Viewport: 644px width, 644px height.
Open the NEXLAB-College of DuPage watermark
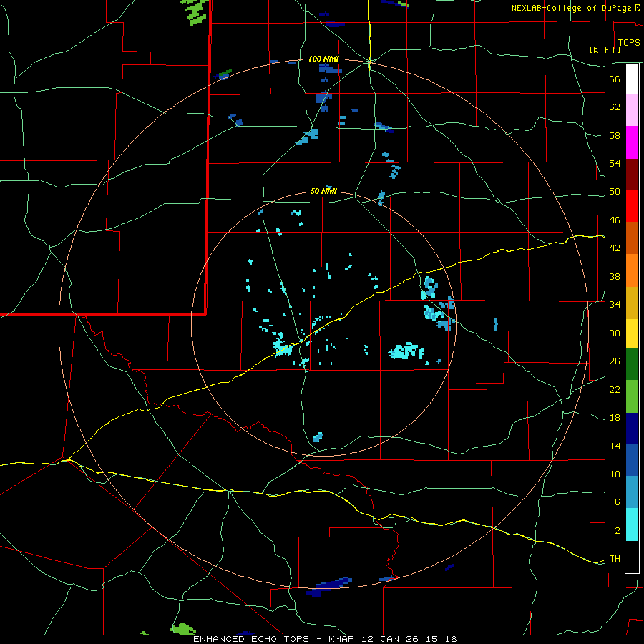(x=575, y=8)
